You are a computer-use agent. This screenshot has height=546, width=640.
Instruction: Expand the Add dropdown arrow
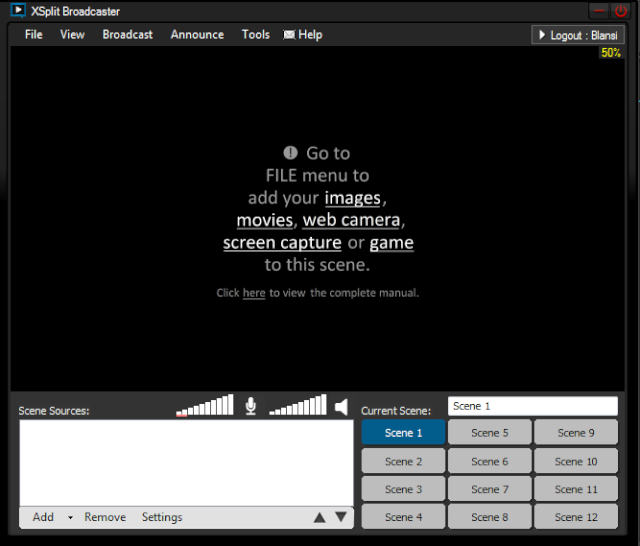(x=70, y=517)
